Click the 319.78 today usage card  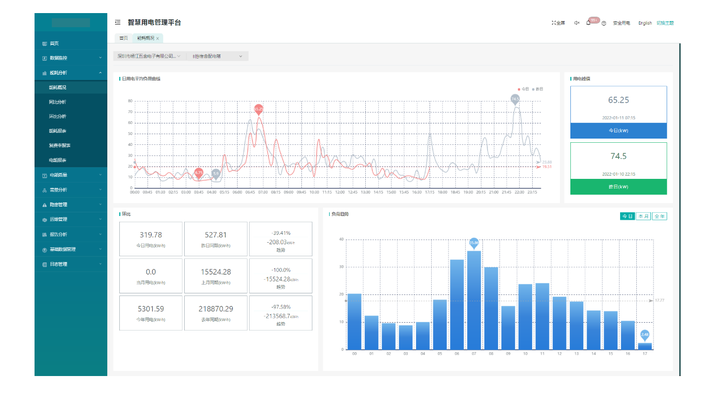151,239
